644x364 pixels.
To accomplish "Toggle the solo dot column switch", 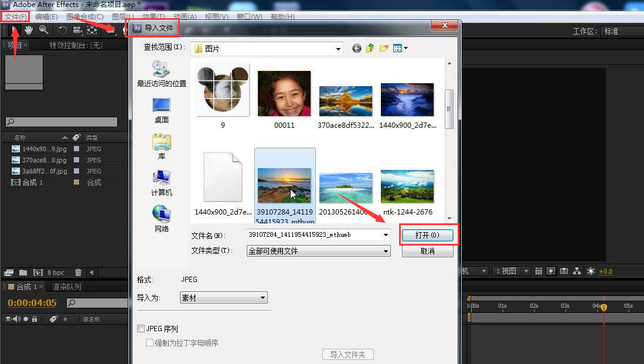I will pos(26,319).
